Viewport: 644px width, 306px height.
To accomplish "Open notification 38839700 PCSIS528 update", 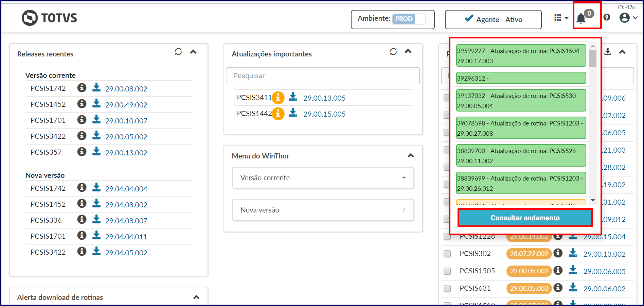I will click(521, 156).
